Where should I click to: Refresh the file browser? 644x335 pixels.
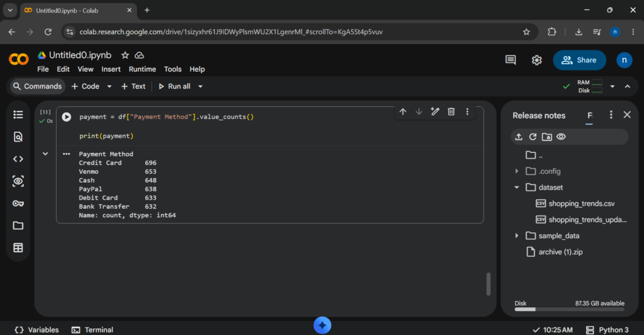533,137
